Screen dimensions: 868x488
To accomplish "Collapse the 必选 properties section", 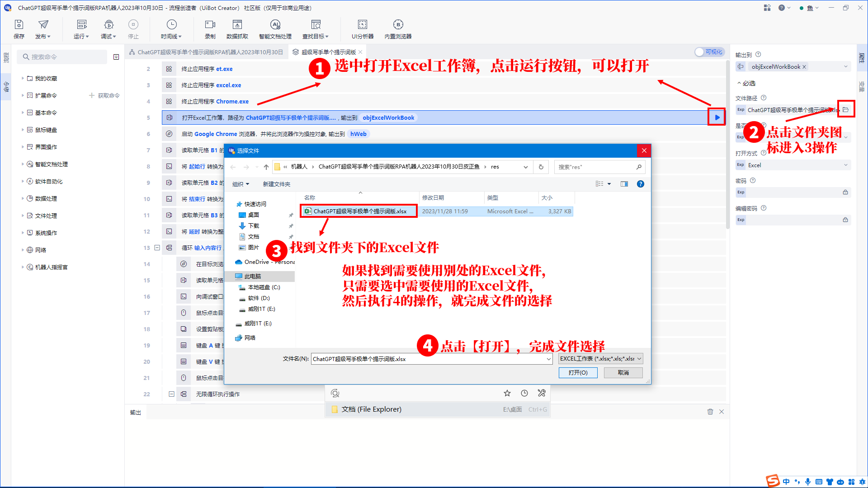I will (746, 83).
